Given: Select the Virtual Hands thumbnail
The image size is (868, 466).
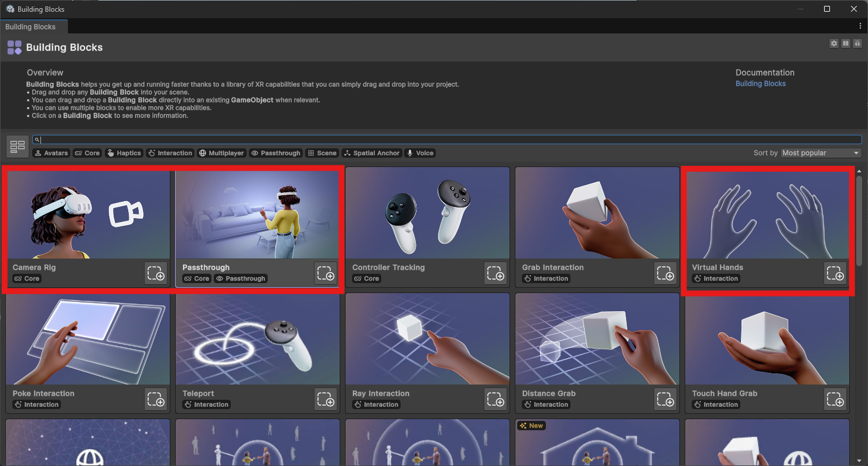Looking at the screenshot, I should click(x=767, y=215).
